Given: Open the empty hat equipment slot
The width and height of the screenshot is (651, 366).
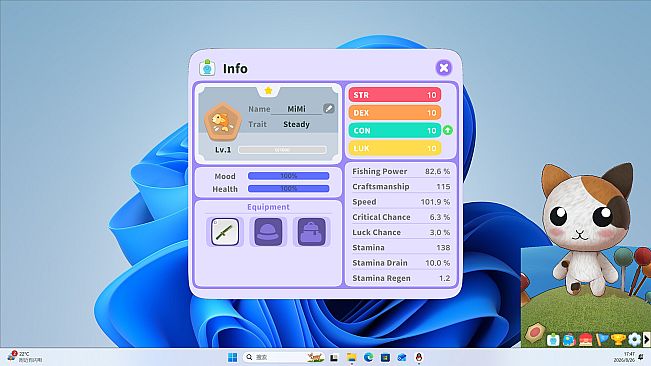Looking at the screenshot, I should tap(268, 232).
